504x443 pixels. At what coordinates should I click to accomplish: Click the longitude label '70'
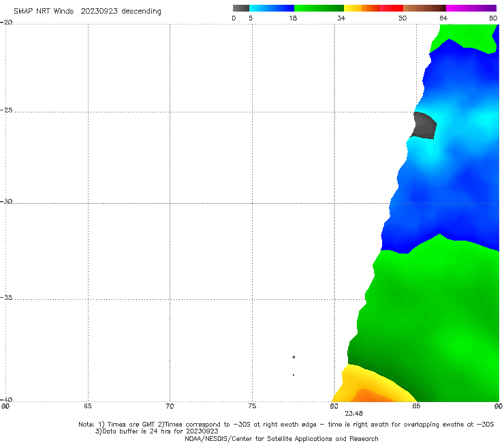pos(170,406)
